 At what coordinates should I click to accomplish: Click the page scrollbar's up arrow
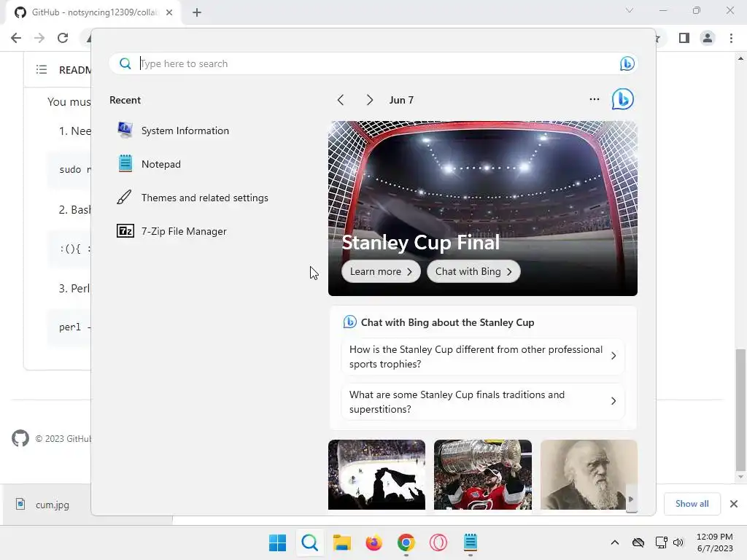pyautogui.click(x=740, y=58)
